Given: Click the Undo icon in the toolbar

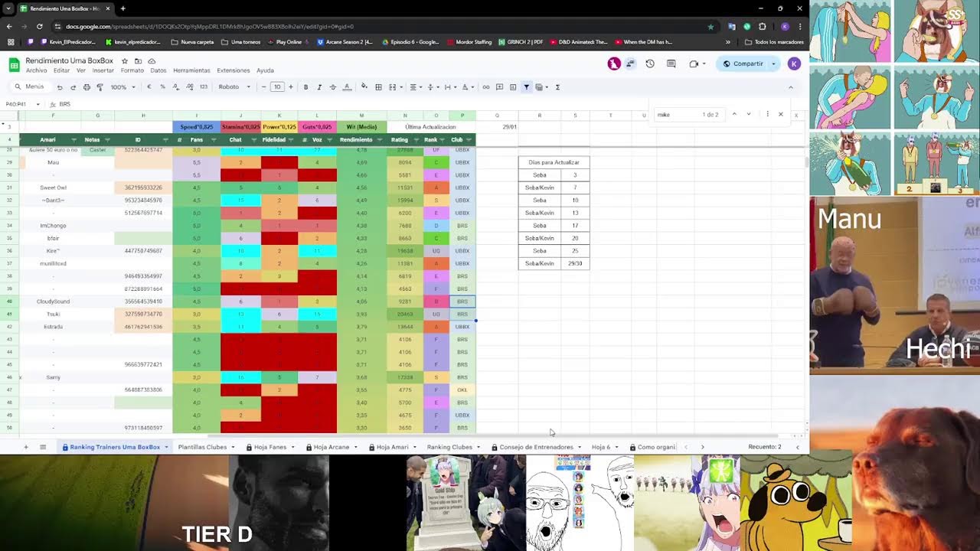Looking at the screenshot, I should tap(60, 87).
